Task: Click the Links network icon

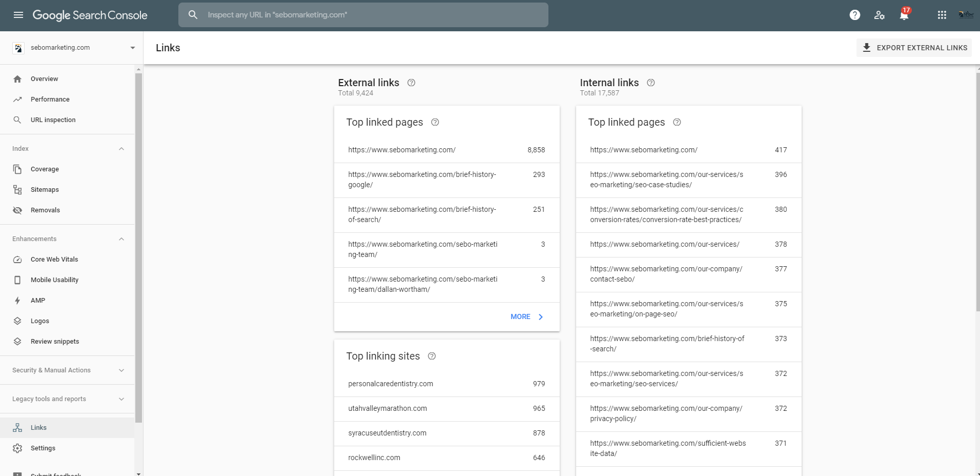Action: pos(17,427)
